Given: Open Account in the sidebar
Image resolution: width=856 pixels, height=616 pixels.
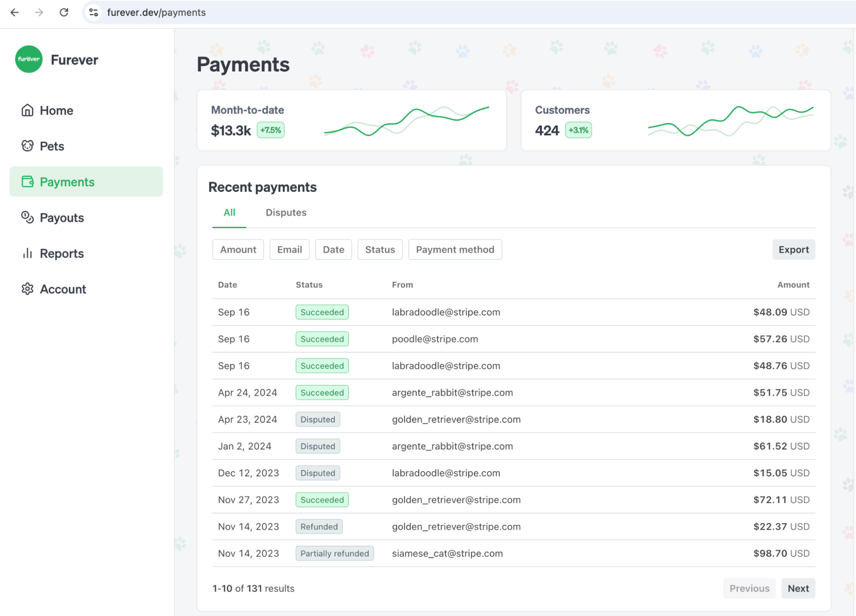Looking at the screenshot, I should (86, 289).
